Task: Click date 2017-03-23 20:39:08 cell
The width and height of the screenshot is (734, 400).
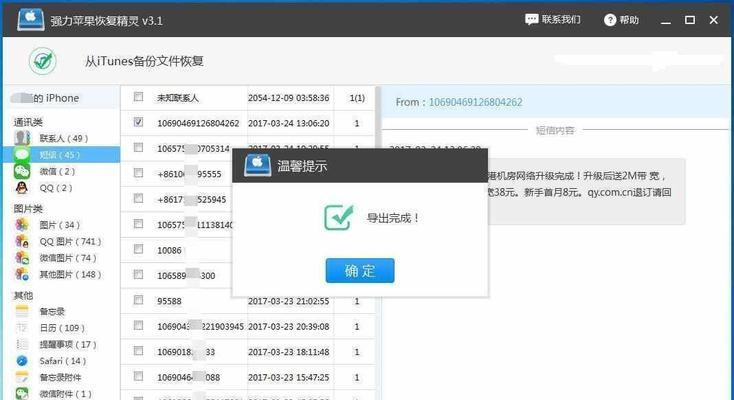Action: click(x=288, y=326)
